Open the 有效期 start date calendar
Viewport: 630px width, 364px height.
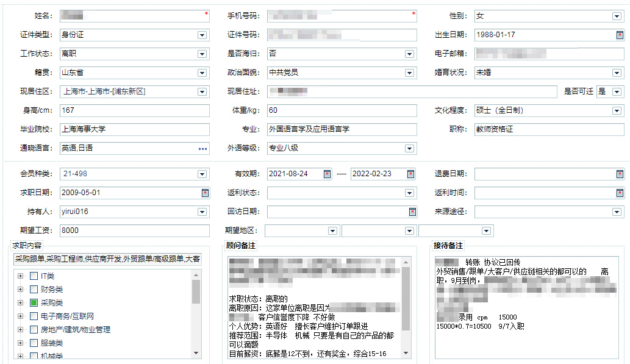(x=327, y=174)
